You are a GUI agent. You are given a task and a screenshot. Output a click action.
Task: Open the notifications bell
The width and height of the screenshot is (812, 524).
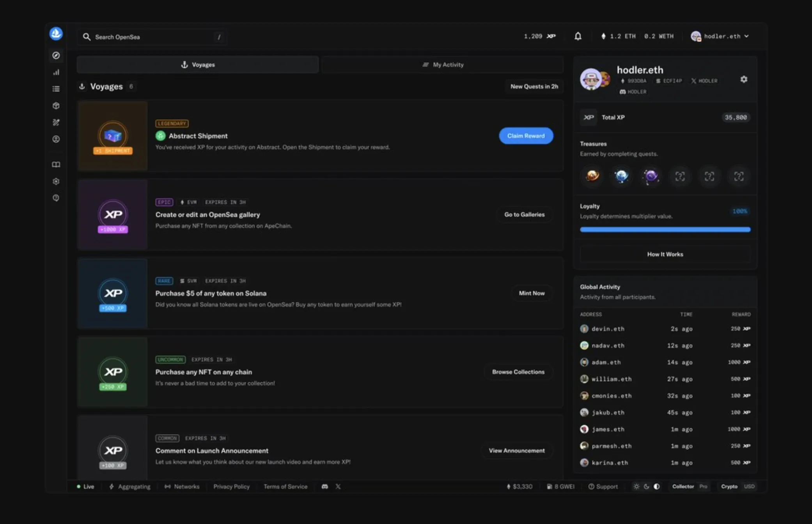[578, 36]
